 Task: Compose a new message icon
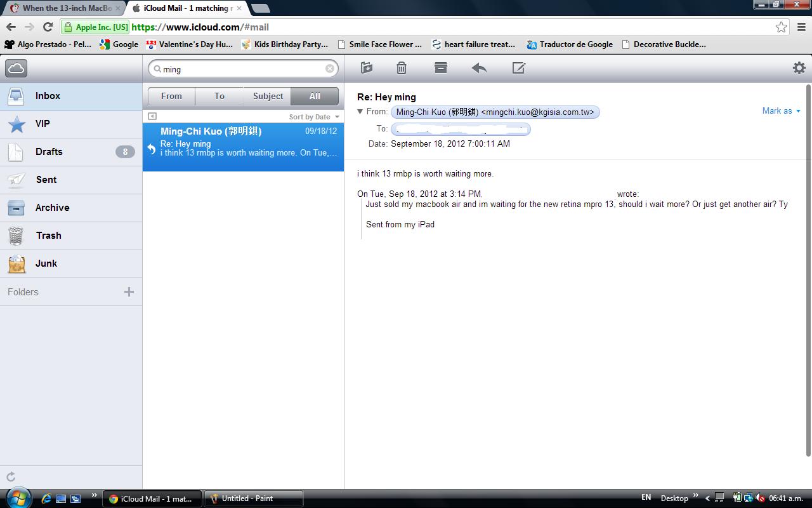point(519,68)
